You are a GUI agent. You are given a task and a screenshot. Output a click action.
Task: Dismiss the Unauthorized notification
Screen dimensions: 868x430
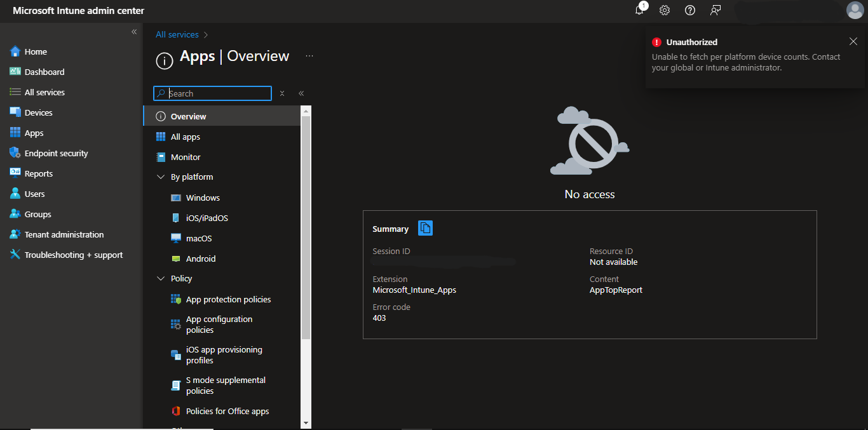[x=853, y=41]
